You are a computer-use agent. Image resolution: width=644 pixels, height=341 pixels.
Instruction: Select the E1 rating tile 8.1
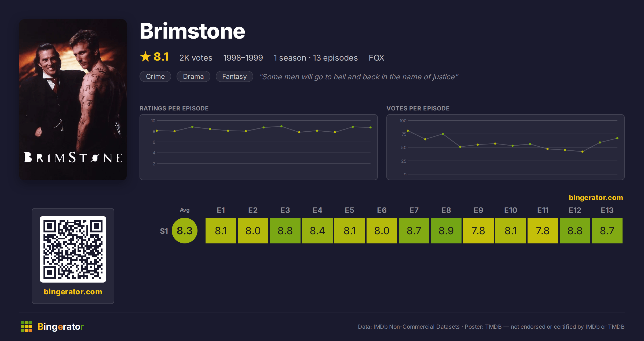coord(221,231)
